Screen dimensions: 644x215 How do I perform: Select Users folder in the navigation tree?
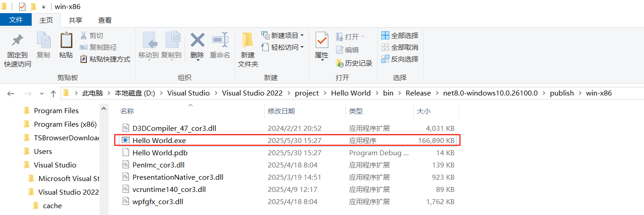click(x=43, y=151)
